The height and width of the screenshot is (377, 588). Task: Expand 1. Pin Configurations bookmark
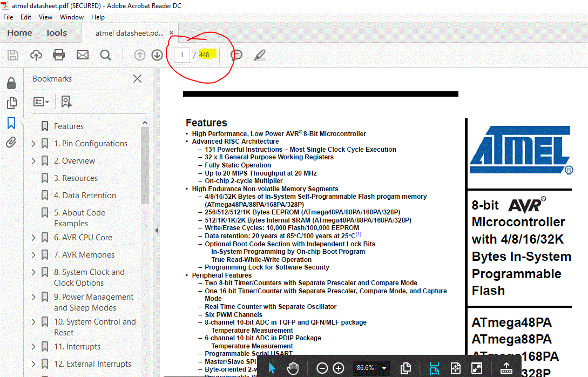33,144
